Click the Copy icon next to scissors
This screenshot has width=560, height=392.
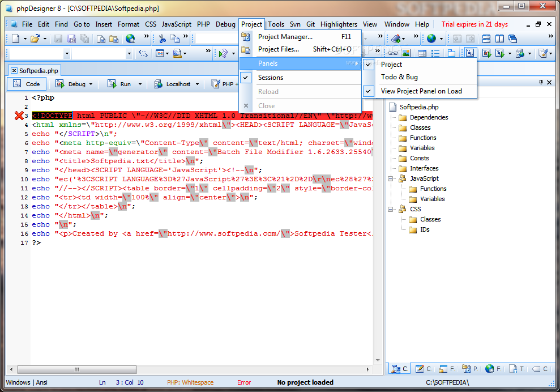[x=174, y=39]
